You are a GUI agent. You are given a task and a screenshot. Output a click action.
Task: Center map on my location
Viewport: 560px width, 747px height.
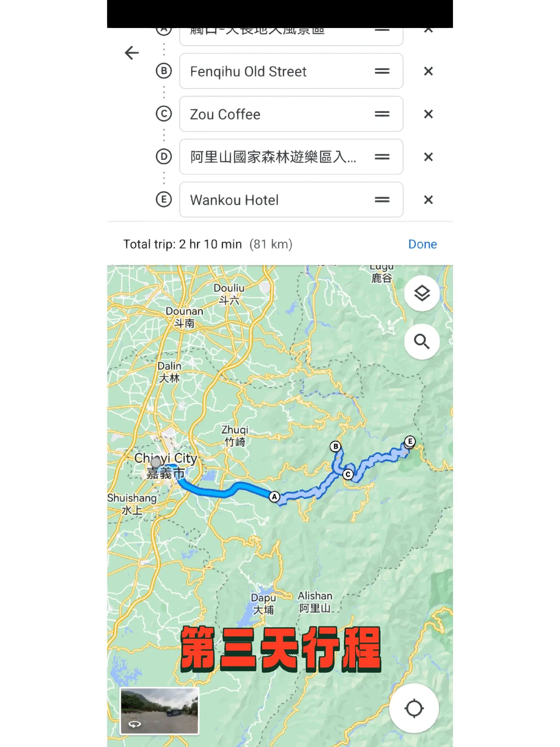414,708
